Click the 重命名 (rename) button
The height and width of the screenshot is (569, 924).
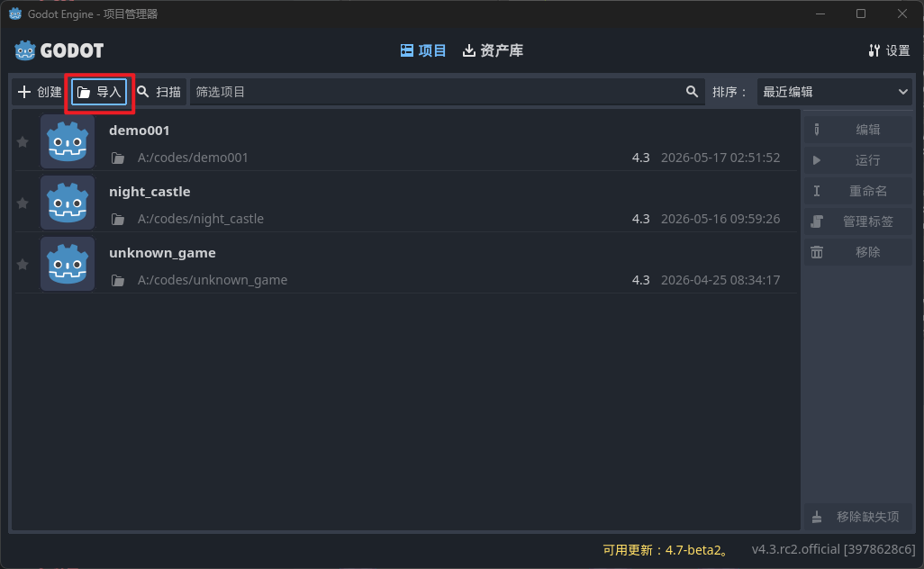[858, 191]
